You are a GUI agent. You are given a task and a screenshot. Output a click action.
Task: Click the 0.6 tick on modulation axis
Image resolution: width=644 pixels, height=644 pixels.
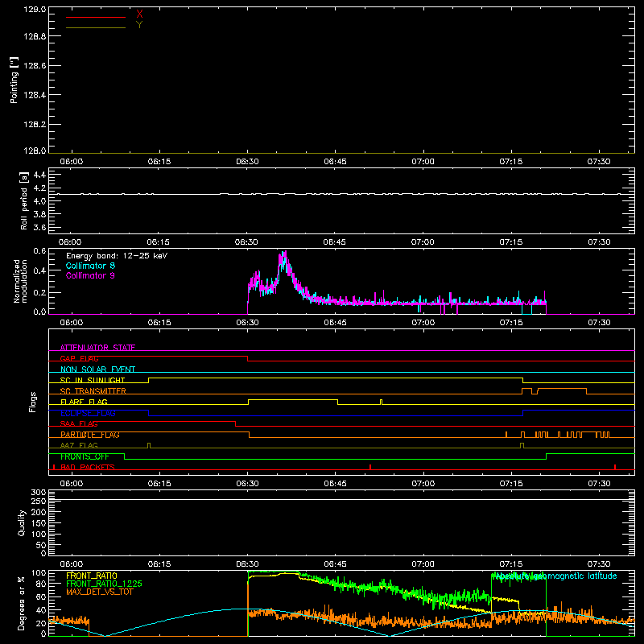pyautogui.click(x=39, y=250)
